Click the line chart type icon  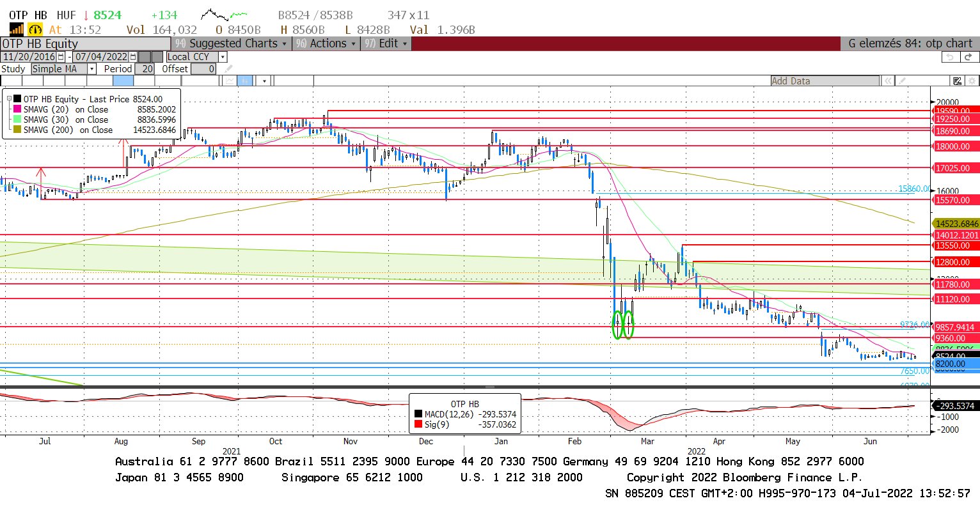pos(229,81)
